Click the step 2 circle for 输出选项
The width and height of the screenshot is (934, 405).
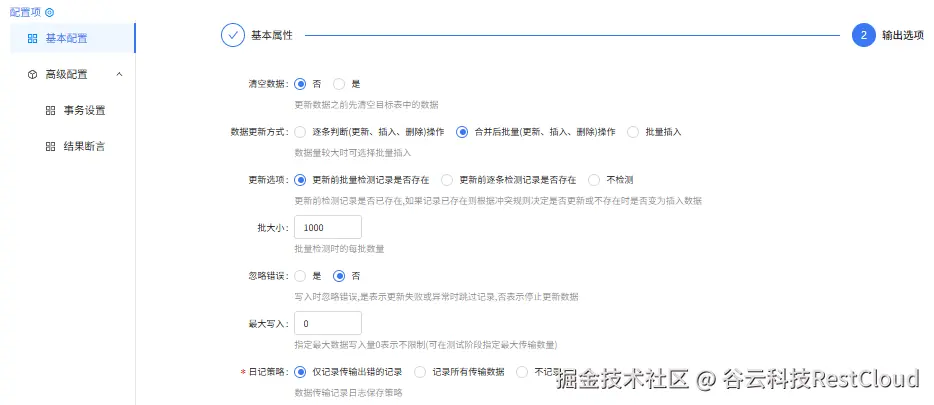coord(864,35)
